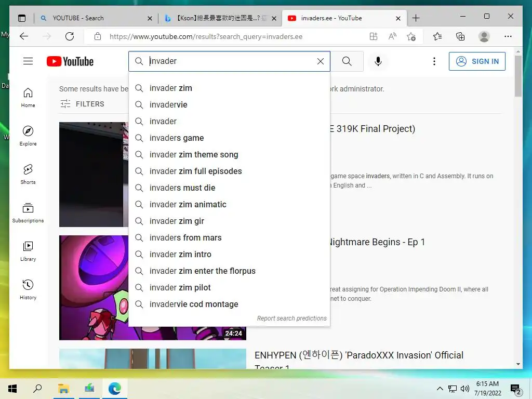Image resolution: width=532 pixels, height=399 pixels.
Task: Close the YOUTUBE - Search tab
Action: point(150,18)
